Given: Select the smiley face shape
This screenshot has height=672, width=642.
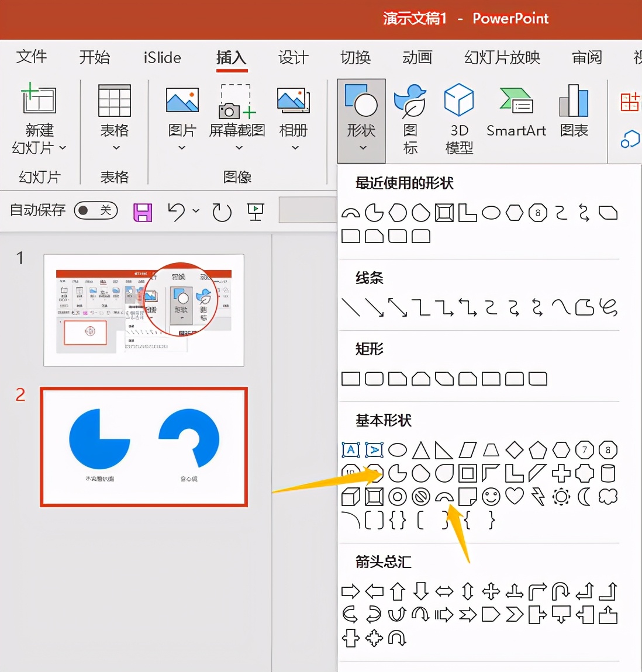Looking at the screenshot, I should click(x=491, y=497).
